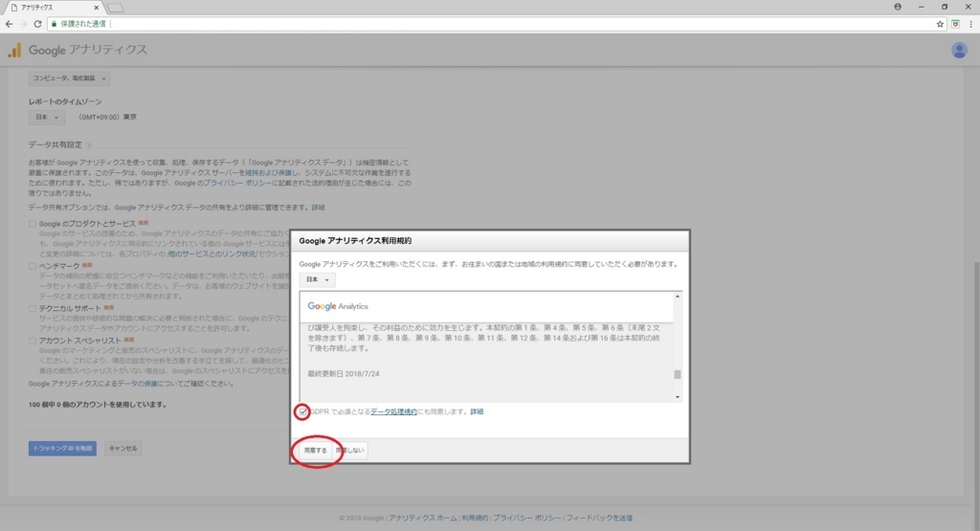Open the Chrome three-dot menu
Screen dimensions: 980x531
pos(970,24)
